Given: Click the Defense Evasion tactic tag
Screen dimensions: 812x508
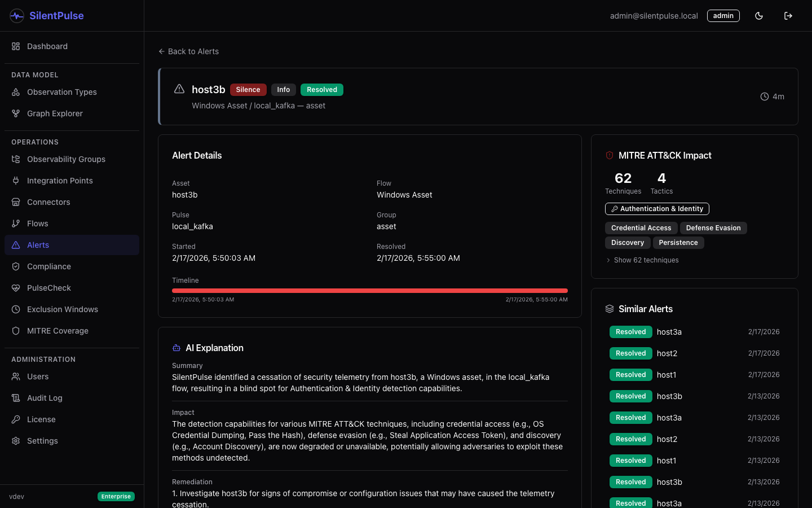Looking at the screenshot, I should point(713,228).
